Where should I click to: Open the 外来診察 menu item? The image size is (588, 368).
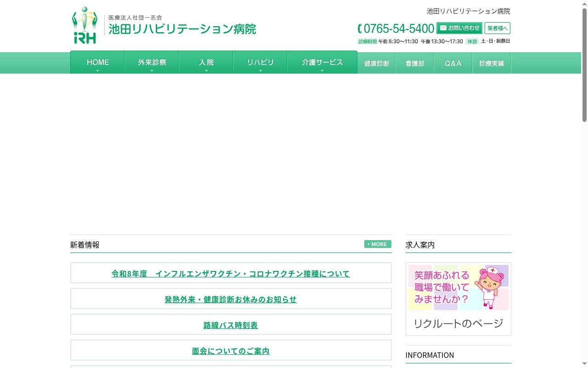[x=152, y=63]
